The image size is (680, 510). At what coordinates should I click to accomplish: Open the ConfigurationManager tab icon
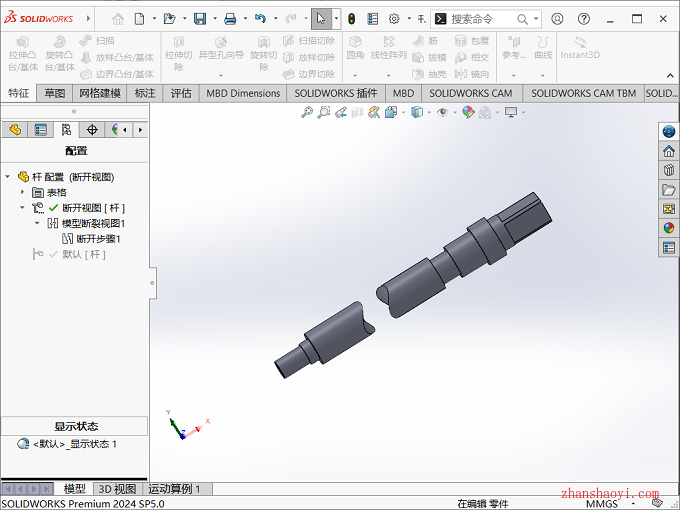click(66, 130)
